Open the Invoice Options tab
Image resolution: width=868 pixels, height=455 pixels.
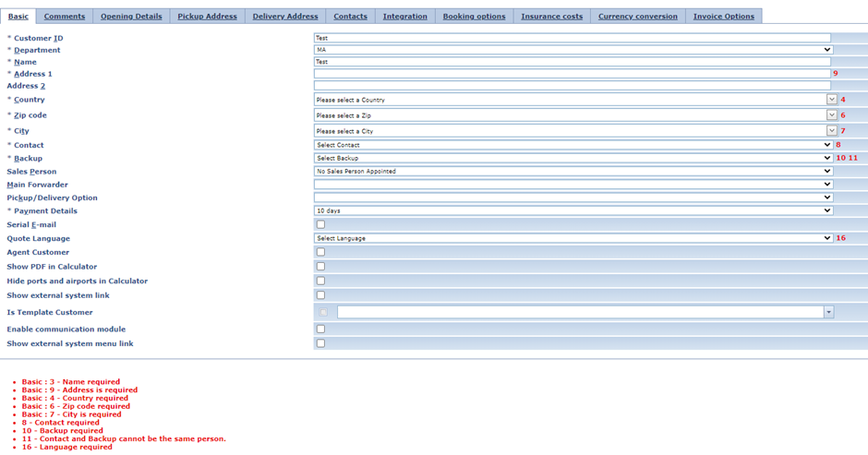click(723, 17)
